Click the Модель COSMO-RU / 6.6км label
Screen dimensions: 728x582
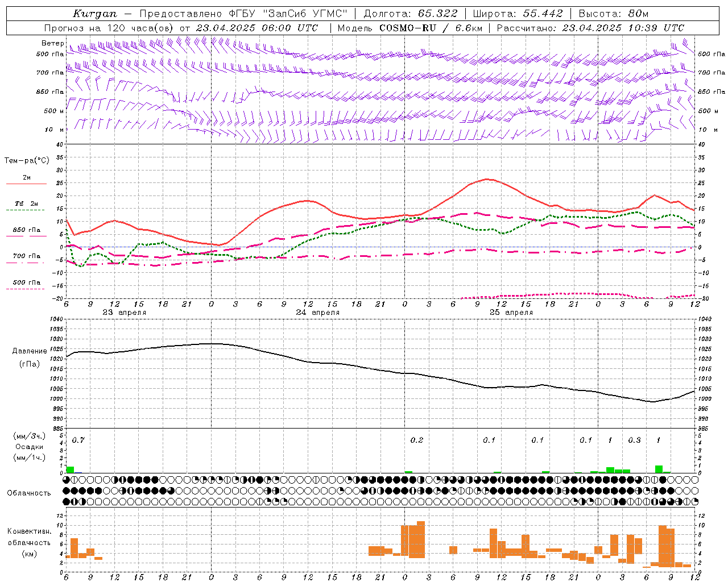(409, 28)
